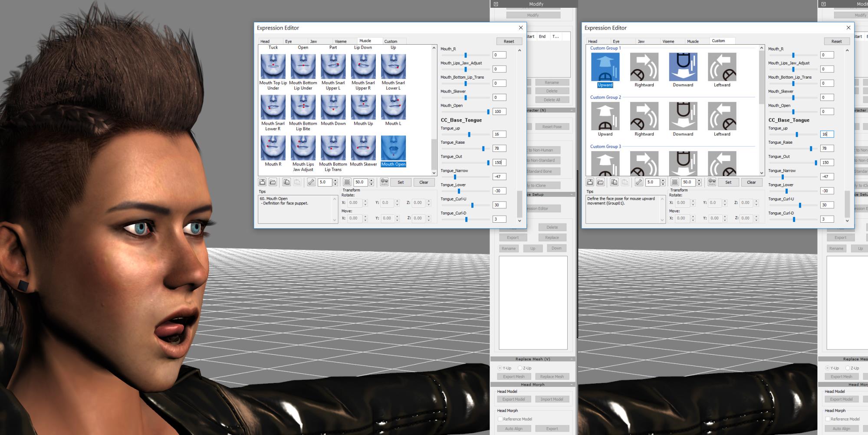This screenshot has width=868, height=435.
Task: Click scroll-down arrow of left editor slider list
Action: pyautogui.click(x=519, y=221)
